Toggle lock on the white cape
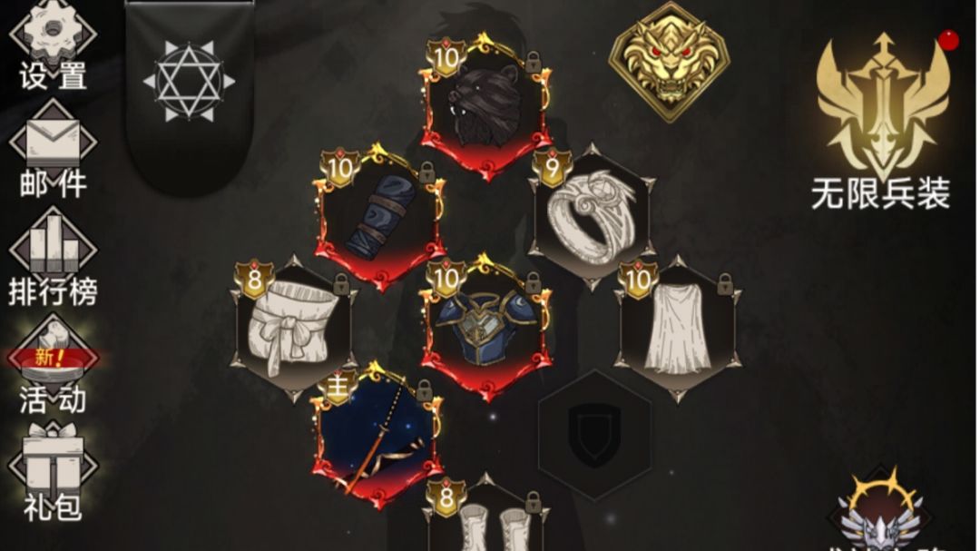 725,284
